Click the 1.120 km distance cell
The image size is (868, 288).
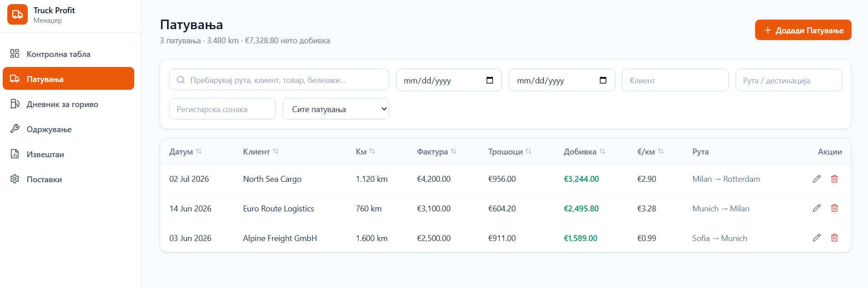pyautogui.click(x=371, y=179)
